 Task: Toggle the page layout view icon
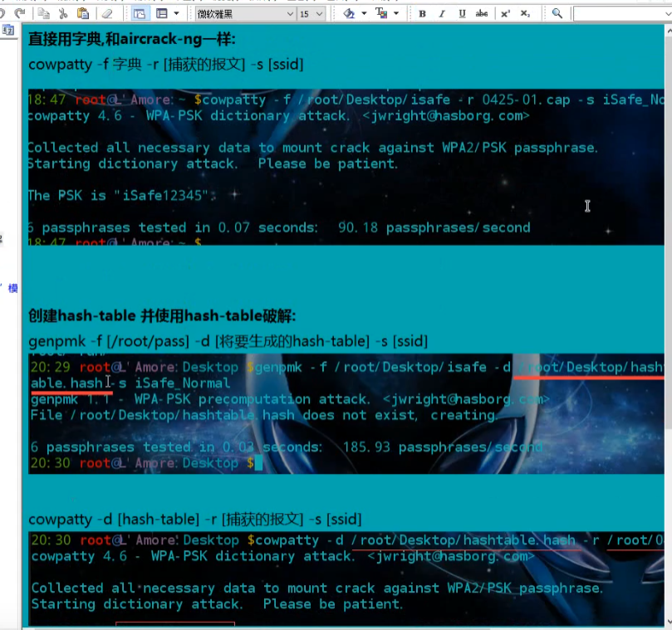(x=140, y=14)
